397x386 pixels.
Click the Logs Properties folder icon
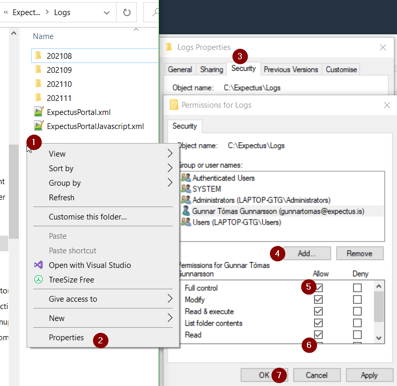(x=169, y=47)
